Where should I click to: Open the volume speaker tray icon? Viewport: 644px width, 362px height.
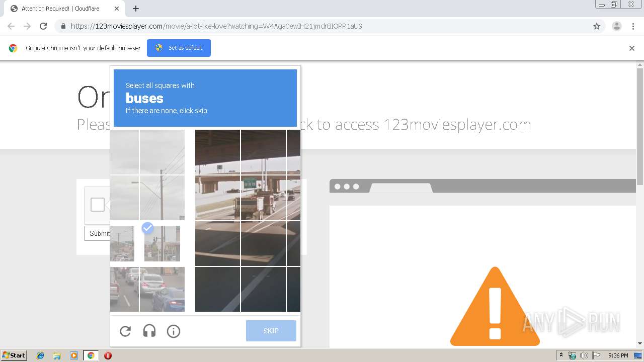pos(584,355)
